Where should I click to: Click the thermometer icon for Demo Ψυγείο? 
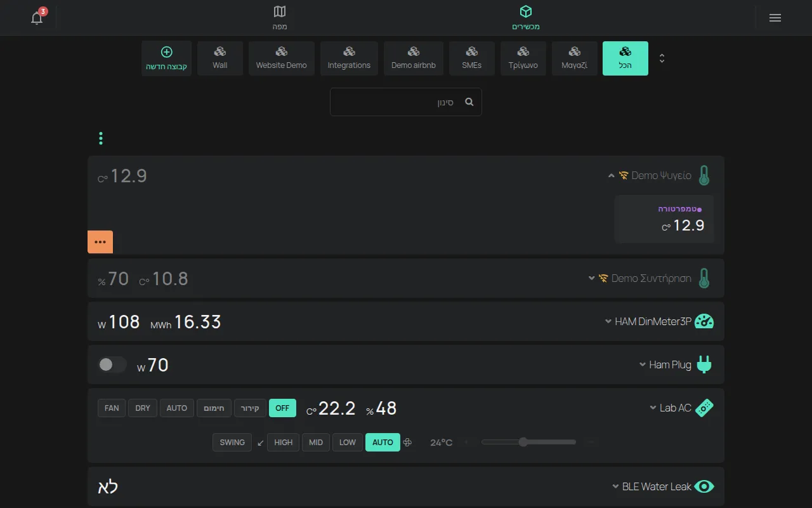click(x=704, y=175)
